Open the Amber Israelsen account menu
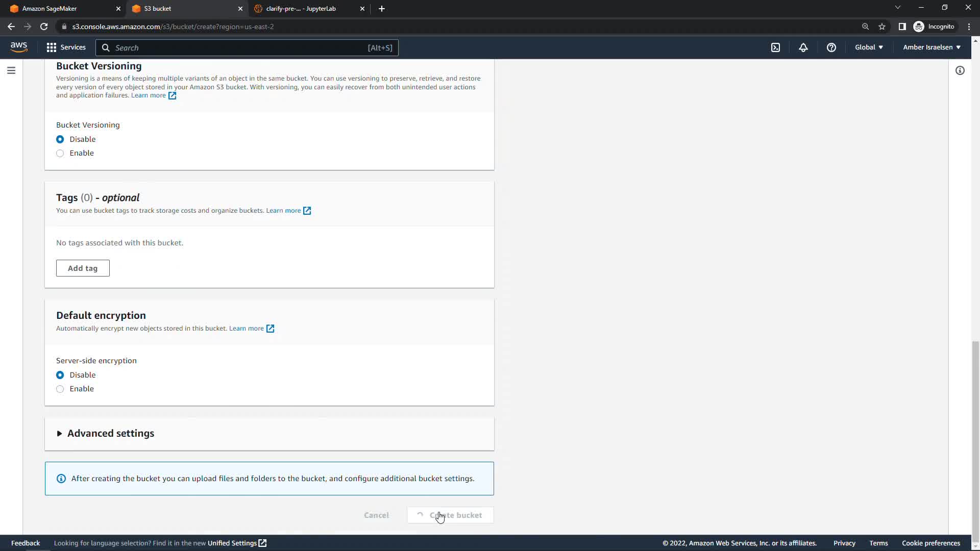The width and height of the screenshot is (980, 551). tap(932, 47)
